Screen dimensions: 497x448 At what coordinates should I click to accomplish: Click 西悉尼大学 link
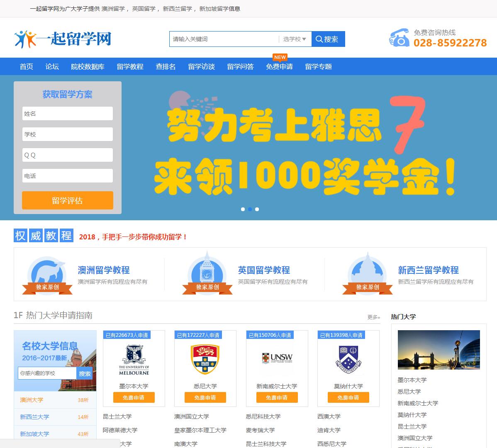(x=332, y=444)
